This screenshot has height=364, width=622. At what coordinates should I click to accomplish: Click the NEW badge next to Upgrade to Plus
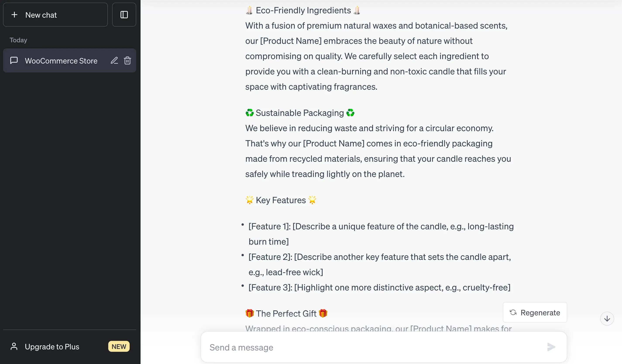[118, 346]
